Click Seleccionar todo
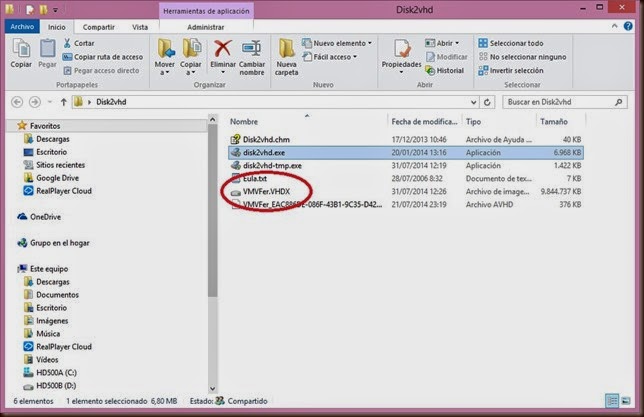Screen dimensions: 644x417 (x=511, y=43)
